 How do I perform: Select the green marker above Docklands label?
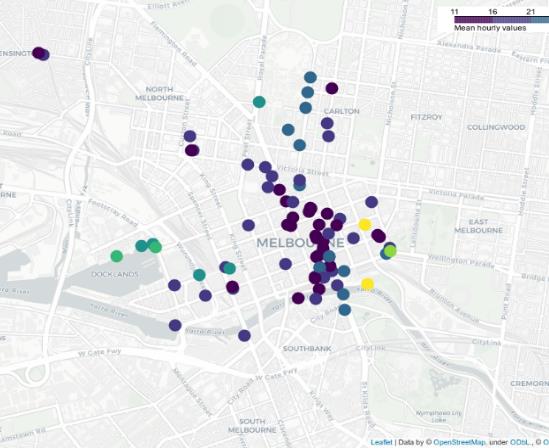[x=117, y=256]
